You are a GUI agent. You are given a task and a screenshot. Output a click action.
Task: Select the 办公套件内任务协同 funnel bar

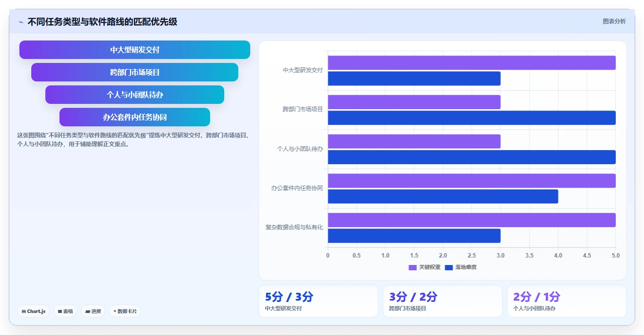[x=135, y=117]
